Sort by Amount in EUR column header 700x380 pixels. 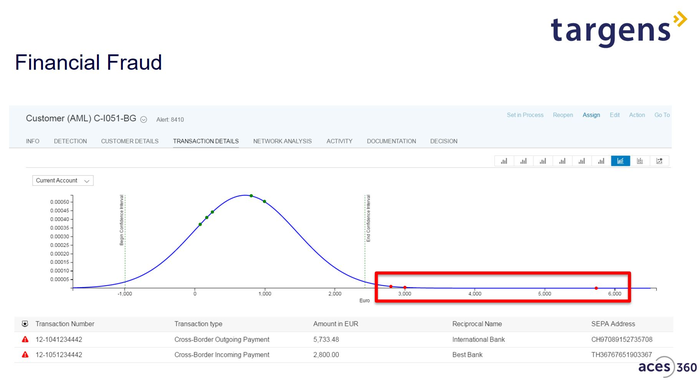pos(336,324)
